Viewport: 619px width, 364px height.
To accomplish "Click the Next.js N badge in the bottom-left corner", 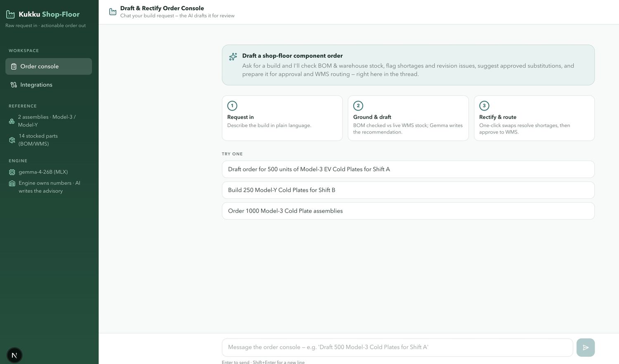I will click(14, 355).
